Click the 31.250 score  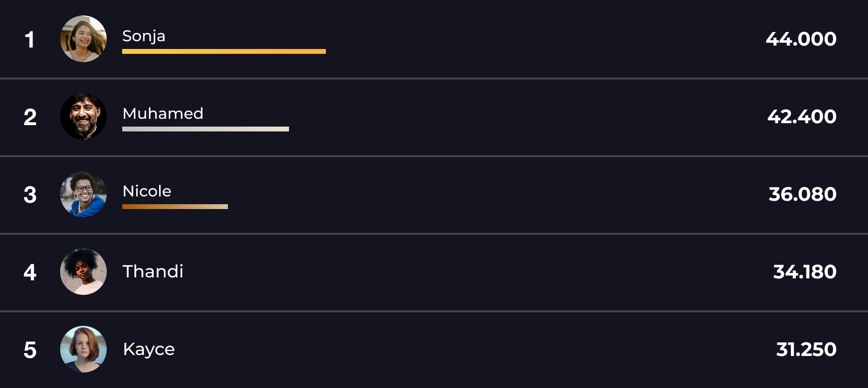(x=806, y=349)
